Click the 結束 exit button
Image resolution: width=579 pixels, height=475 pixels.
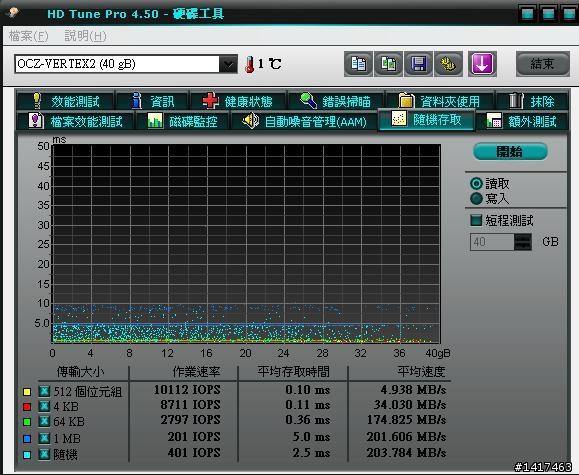(x=542, y=64)
